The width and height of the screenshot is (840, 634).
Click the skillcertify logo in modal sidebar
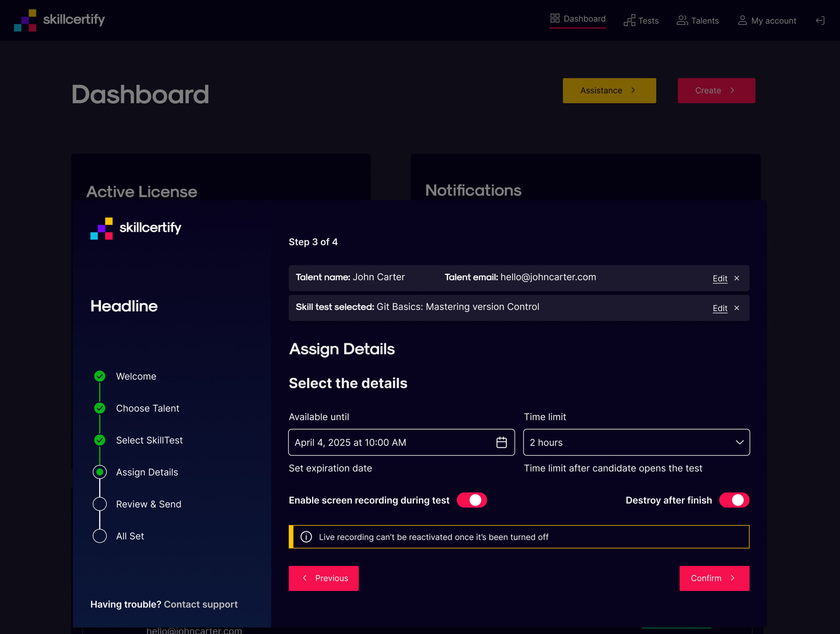136,228
